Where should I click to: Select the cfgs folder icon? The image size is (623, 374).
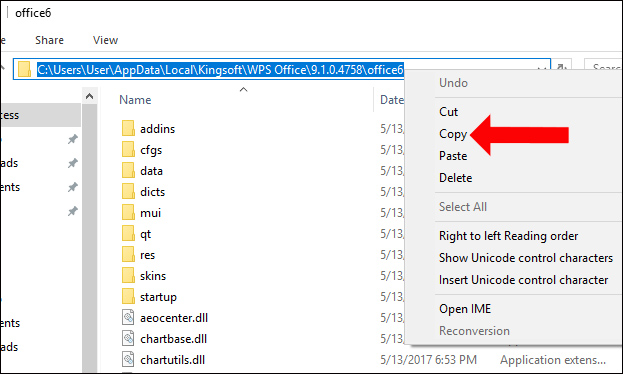128,150
